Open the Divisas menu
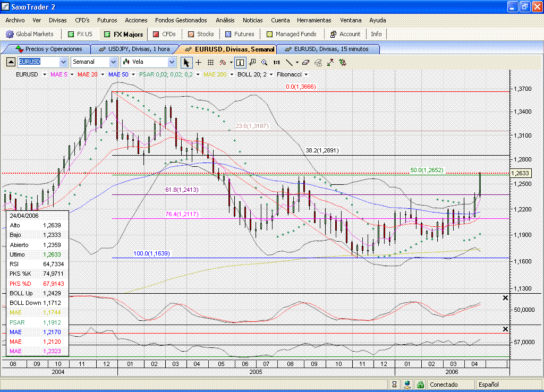The image size is (544, 392). (x=57, y=21)
